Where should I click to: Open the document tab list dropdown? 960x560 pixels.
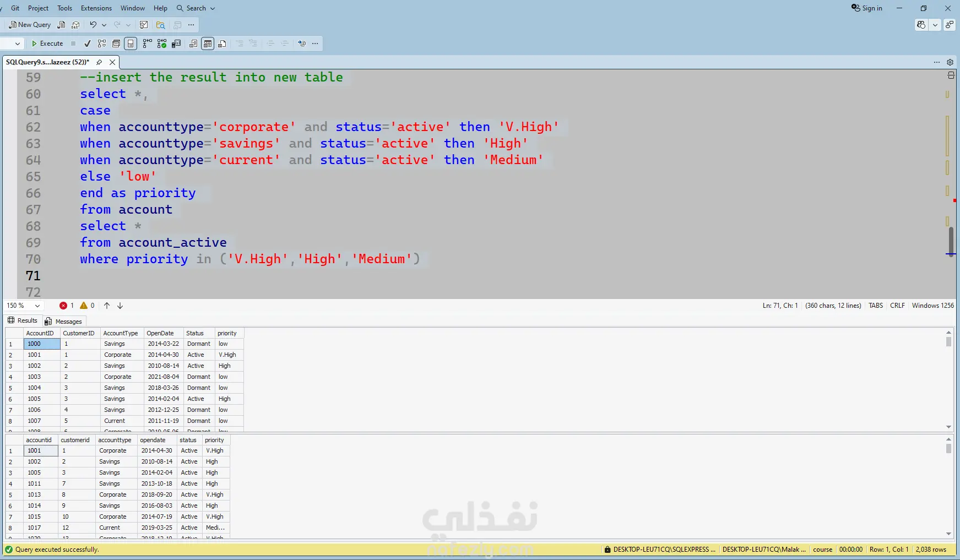(x=937, y=62)
